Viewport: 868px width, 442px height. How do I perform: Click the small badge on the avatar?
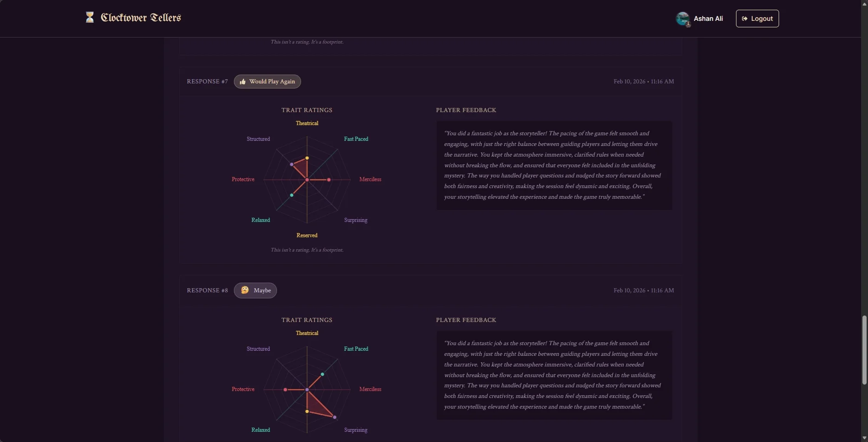point(689,24)
